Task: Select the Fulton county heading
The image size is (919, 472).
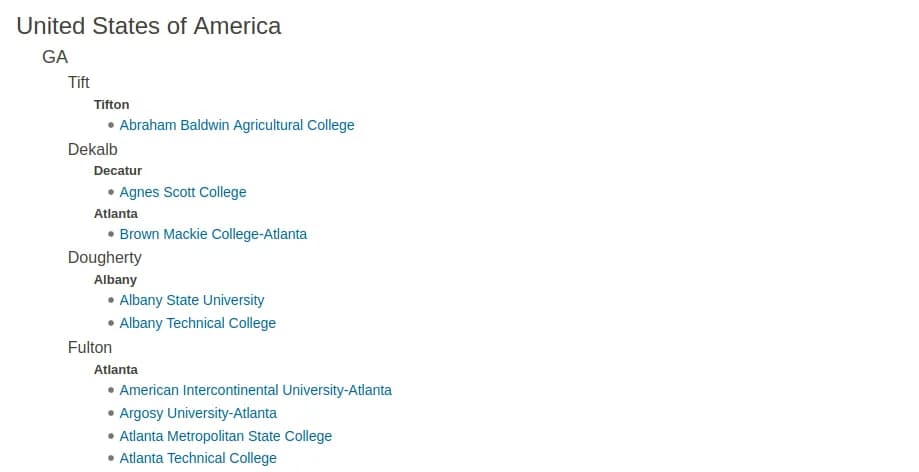Action: (90, 347)
